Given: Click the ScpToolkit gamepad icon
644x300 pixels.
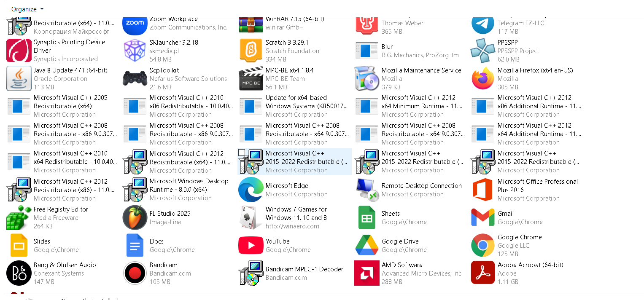Looking at the screenshot, I should pos(135,78).
